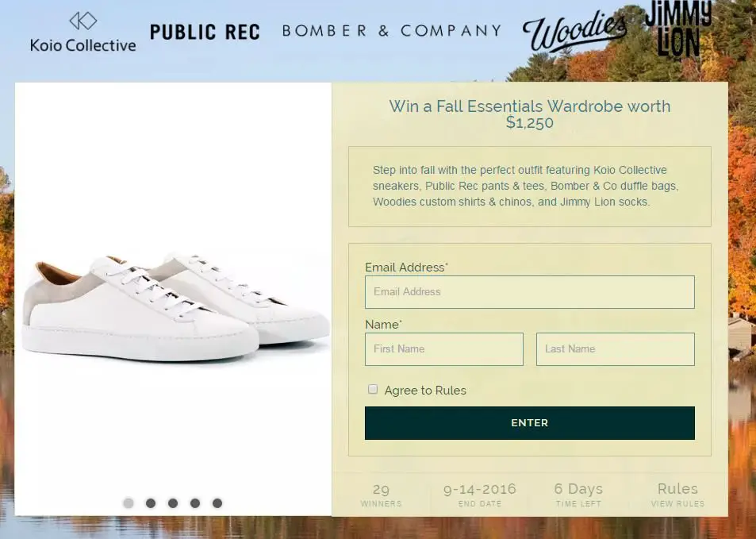The height and width of the screenshot is (539, 756).
Task: Click the Email Address input field
Action: [529, 291]
